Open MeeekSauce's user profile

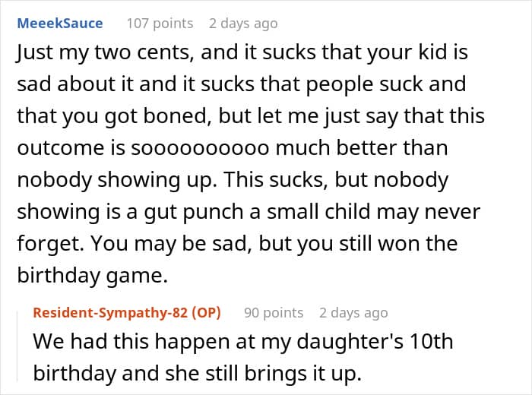pos(60,24)
